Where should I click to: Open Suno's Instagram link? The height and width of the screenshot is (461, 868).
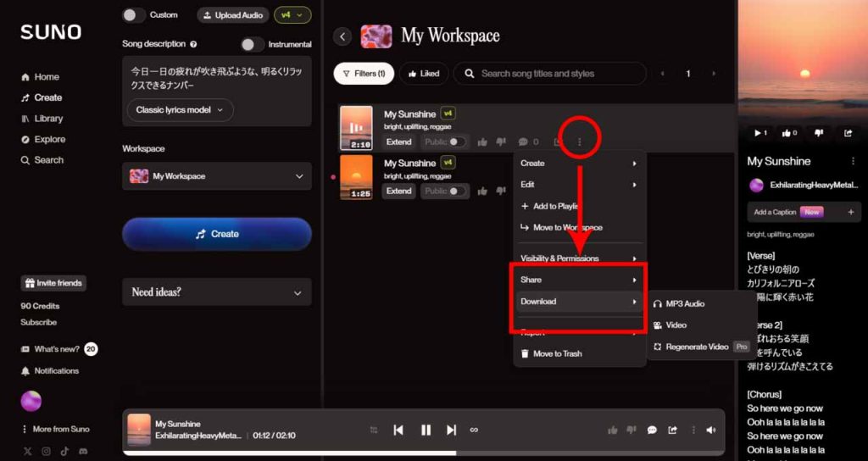tap(47, 451)
